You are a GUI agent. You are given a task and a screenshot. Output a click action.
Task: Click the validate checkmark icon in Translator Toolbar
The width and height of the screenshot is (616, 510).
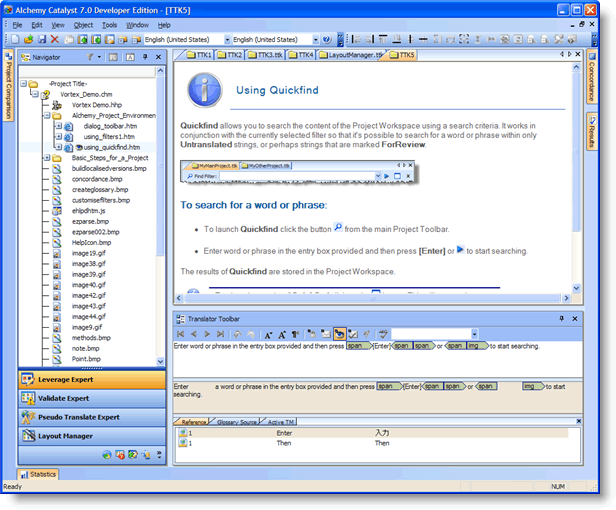tap(353, 334)
